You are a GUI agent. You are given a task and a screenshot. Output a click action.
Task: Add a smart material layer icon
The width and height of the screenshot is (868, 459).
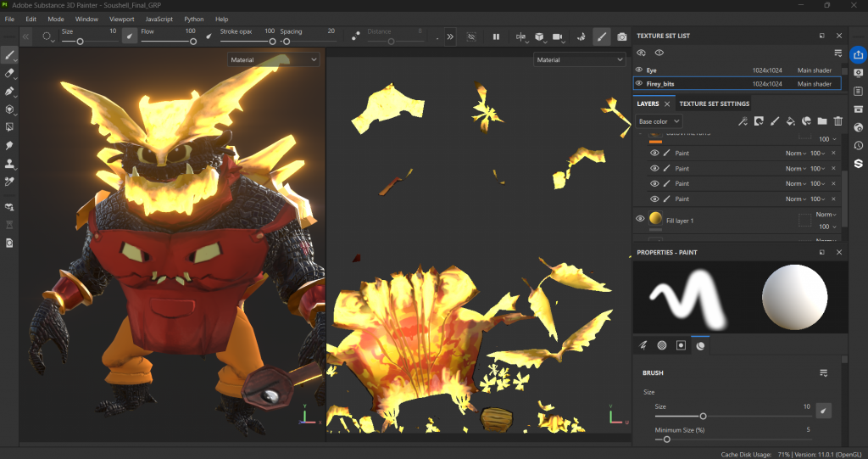807,121
